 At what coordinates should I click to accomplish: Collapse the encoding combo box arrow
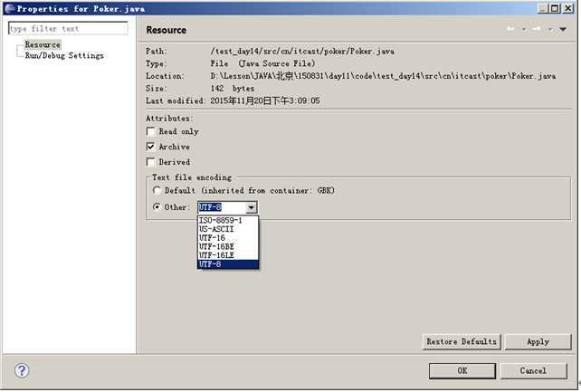tap(252, 207)
